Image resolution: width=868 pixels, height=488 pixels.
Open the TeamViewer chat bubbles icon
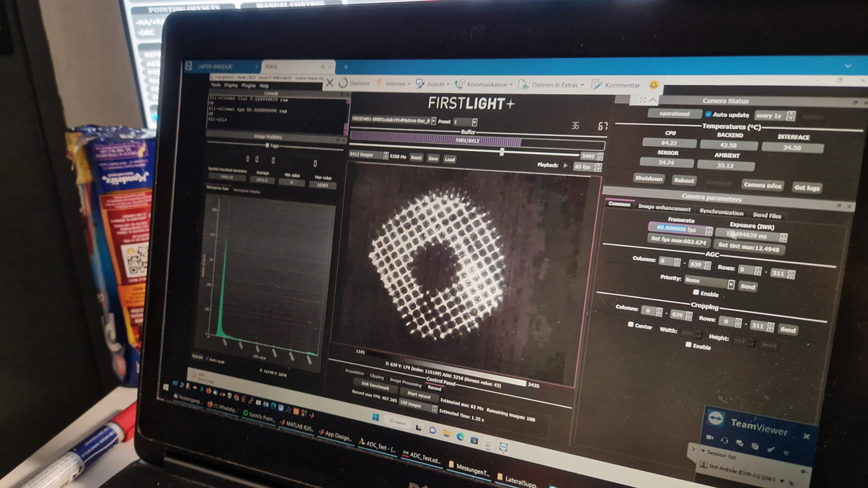click(x=740, y=443)
